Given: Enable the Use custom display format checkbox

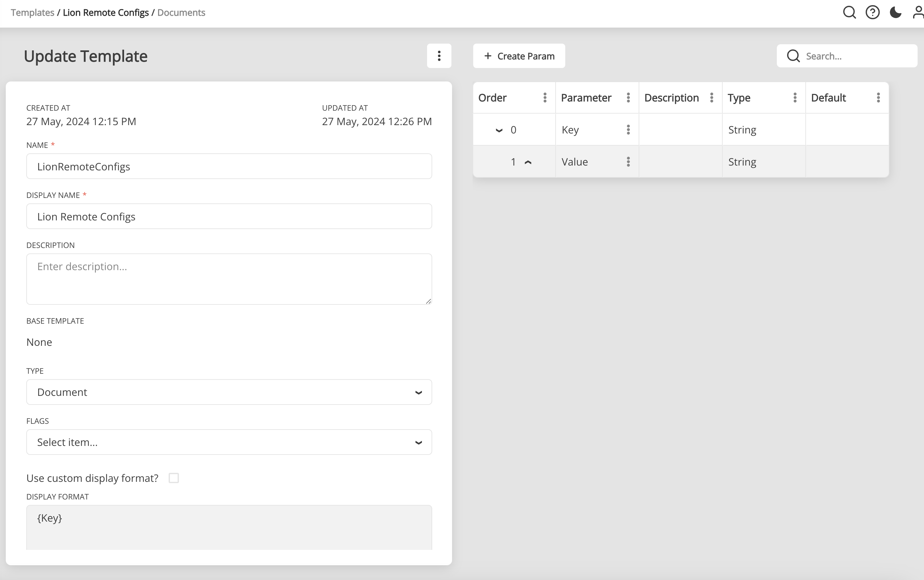Looking at the screenshot, I should tap(174, 478).
